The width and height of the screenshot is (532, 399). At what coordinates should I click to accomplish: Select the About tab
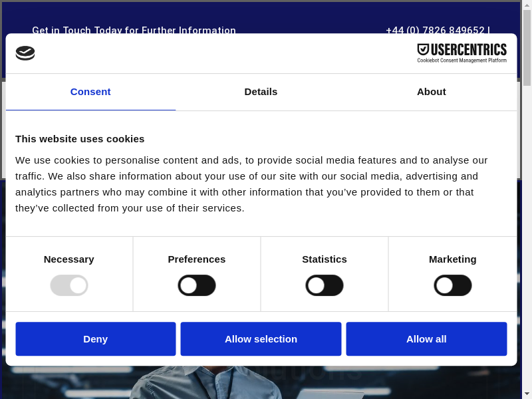pos(431,92)
